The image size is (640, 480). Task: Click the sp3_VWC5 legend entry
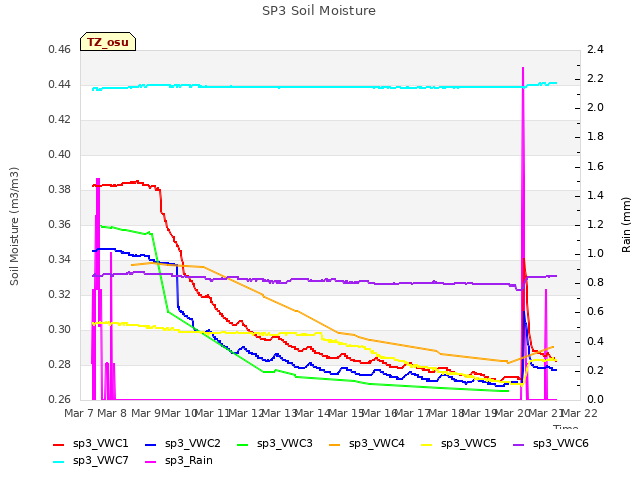coord(459,443)
